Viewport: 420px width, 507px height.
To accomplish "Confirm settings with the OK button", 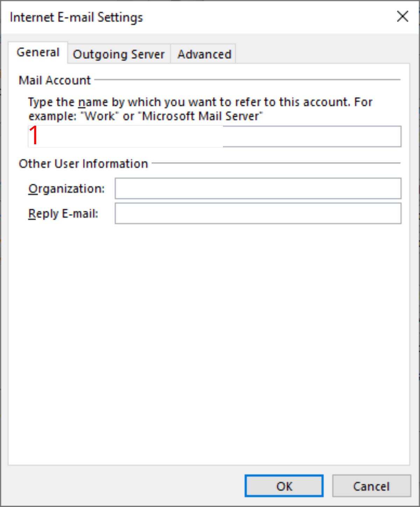I will tap(284, 486).
